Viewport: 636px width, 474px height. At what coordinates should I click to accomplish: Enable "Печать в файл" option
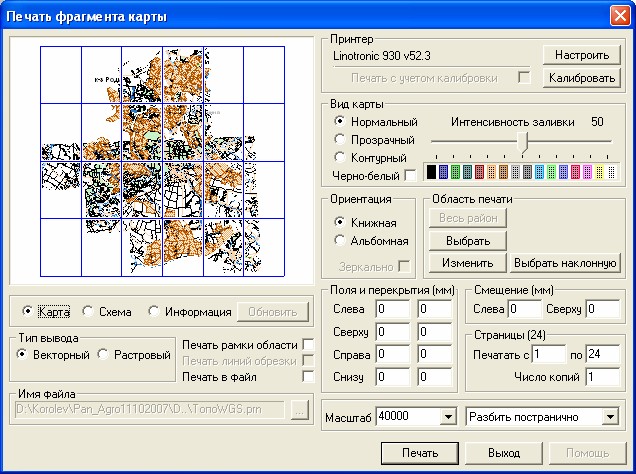tap(308, 377)
